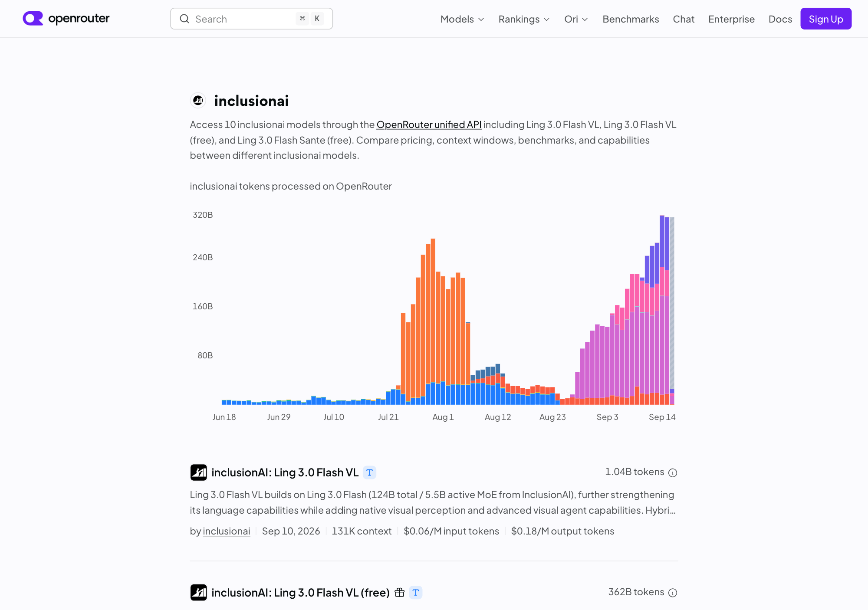Click the '1.04B tokens' count text
Image resolution: width=868 pixels, height=610 pixels.
click(x=635, y=472)
